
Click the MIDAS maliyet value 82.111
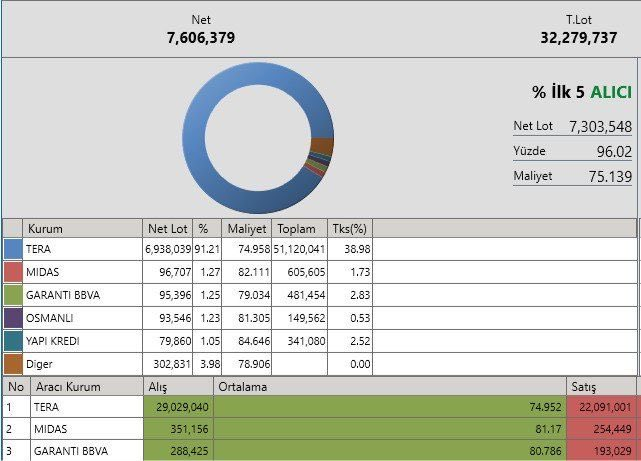pyautogui.click(x=254, y=272)
